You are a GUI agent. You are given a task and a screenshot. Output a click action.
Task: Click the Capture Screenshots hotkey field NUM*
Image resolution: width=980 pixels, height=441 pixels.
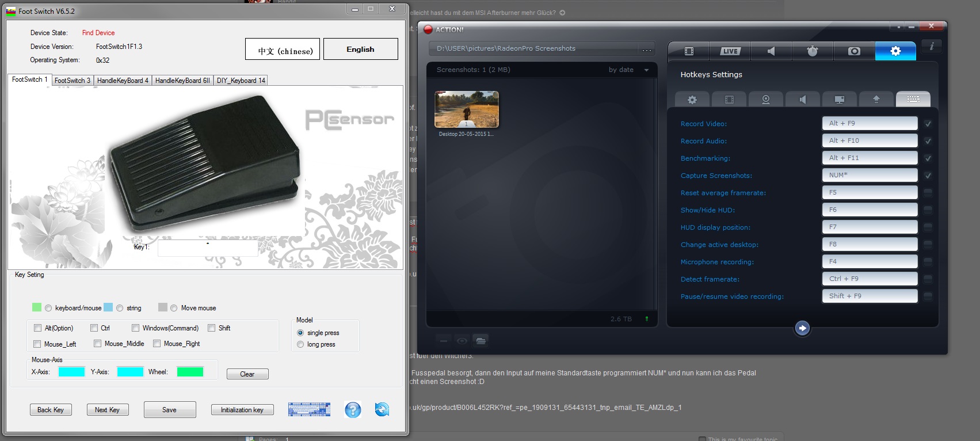point(870,175)
